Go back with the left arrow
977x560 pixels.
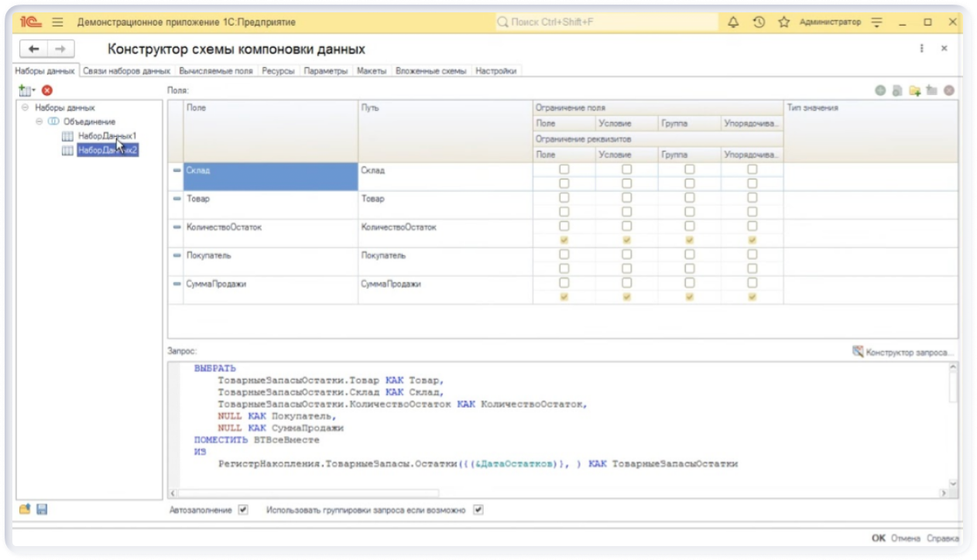click(33, 49)
